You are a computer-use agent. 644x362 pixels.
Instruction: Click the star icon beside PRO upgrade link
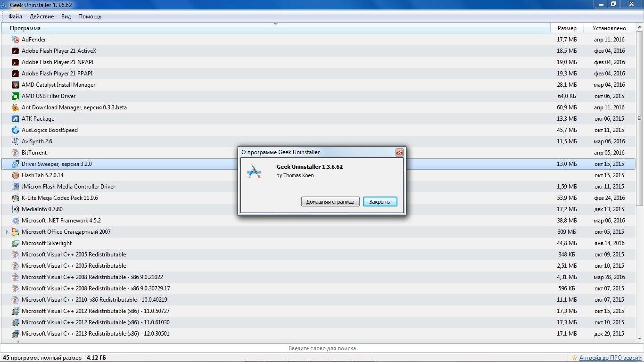point(574,358)
